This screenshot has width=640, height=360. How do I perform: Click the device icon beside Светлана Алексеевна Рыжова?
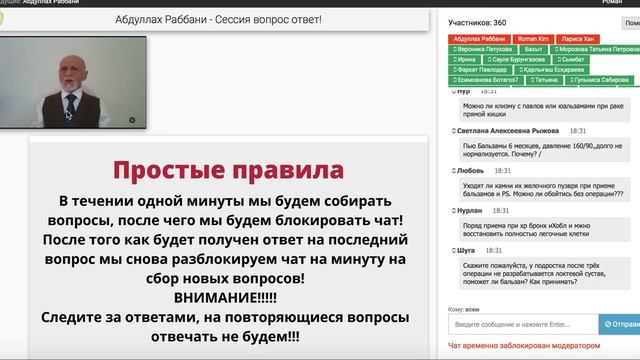click(x=453, y=131)
